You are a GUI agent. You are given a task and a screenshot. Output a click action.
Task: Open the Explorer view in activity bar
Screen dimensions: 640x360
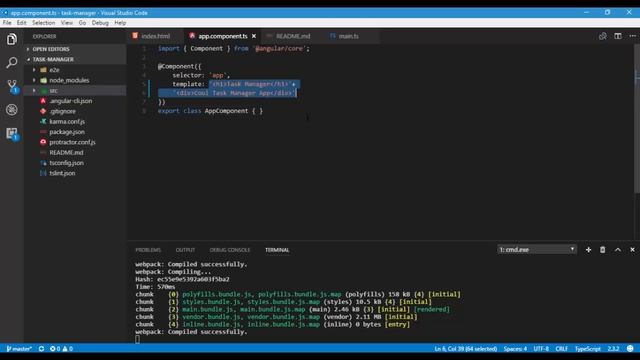click(12, 39)
